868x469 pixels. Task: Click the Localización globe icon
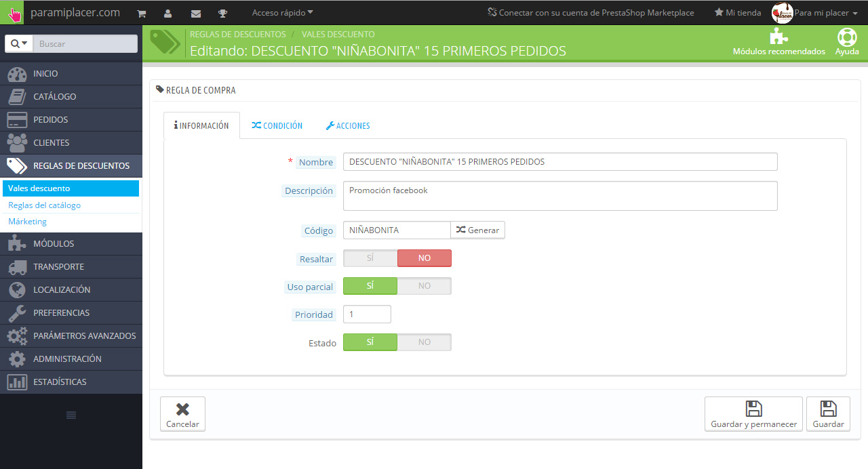pos(17,289)
